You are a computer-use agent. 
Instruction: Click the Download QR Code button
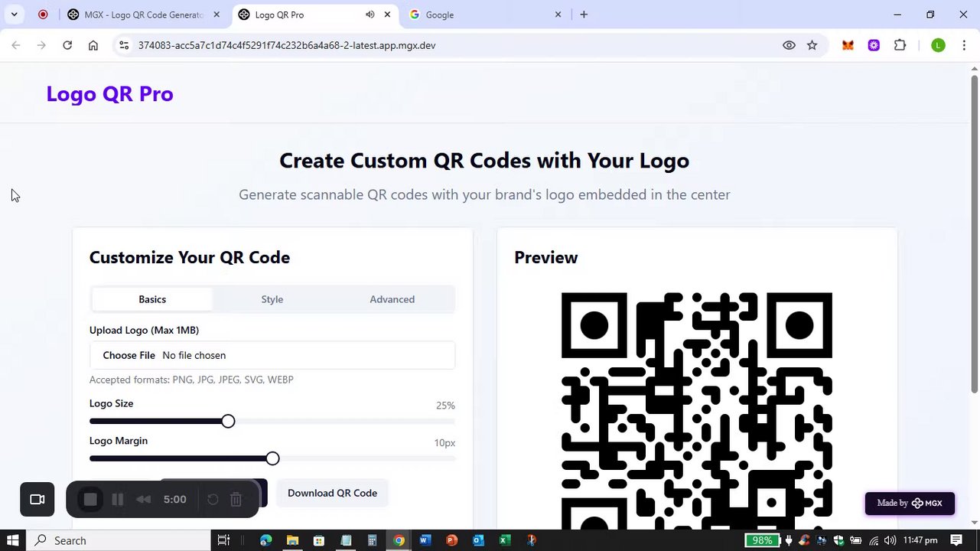pos(332,493)
